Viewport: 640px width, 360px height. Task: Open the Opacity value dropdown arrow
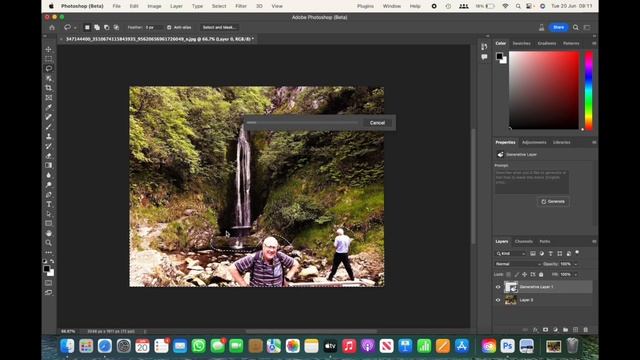[x=576, y=264]
